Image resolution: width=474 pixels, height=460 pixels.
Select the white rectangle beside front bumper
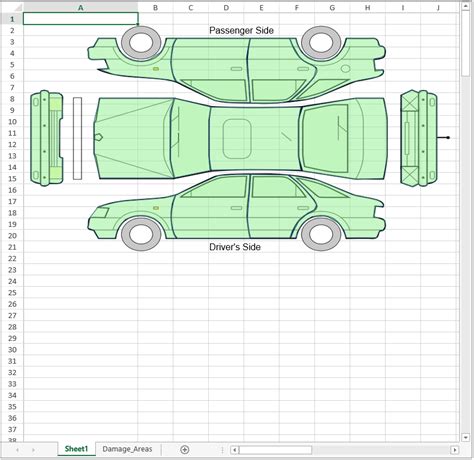(x=77, y=138)
